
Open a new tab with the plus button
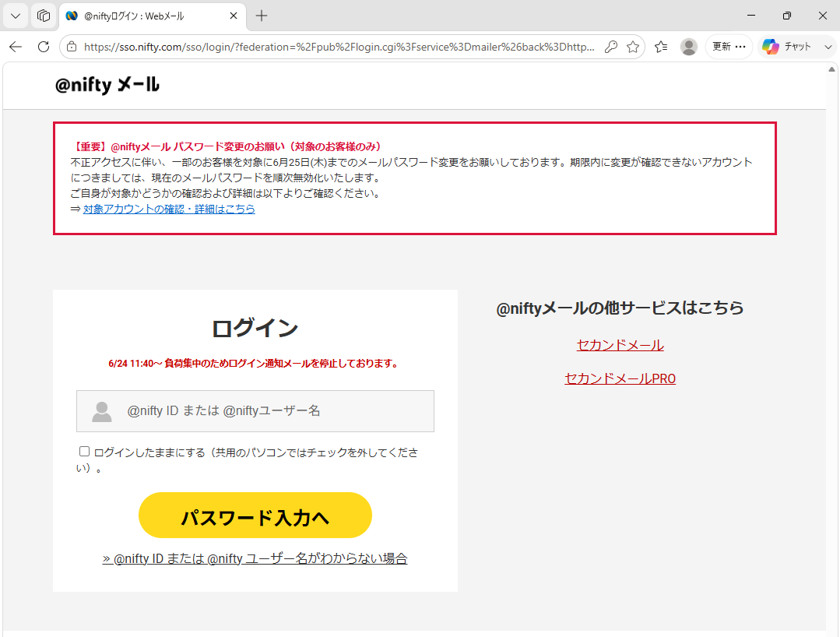click(262, 16)
